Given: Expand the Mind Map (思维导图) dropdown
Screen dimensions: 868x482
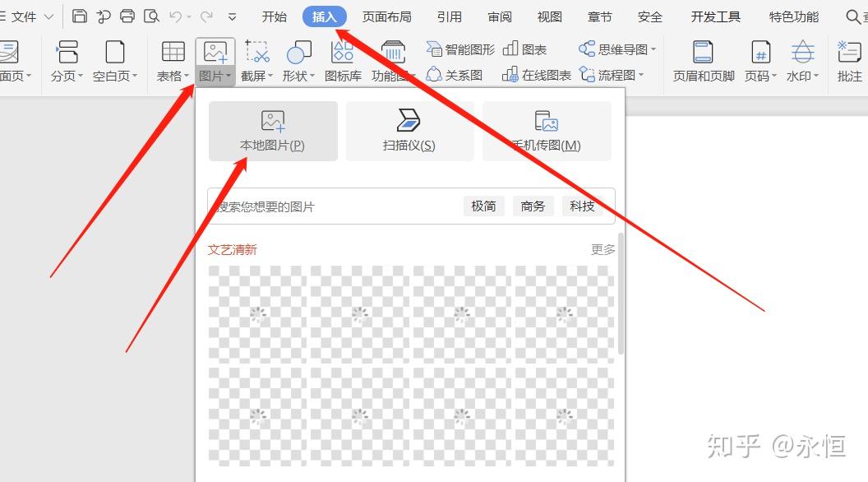Looking at the screenshot, I should pyautogui.click(x=618, y=49).
